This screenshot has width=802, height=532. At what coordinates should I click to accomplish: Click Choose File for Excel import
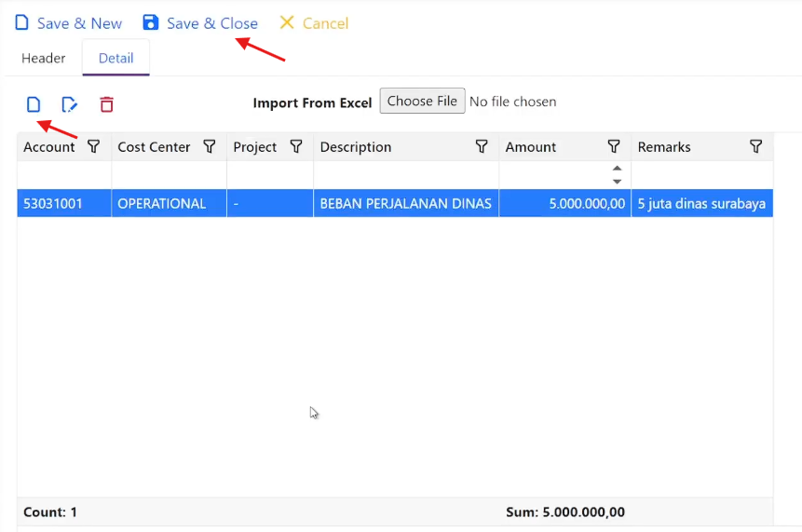pyautogui.click(x=423, y=101)
